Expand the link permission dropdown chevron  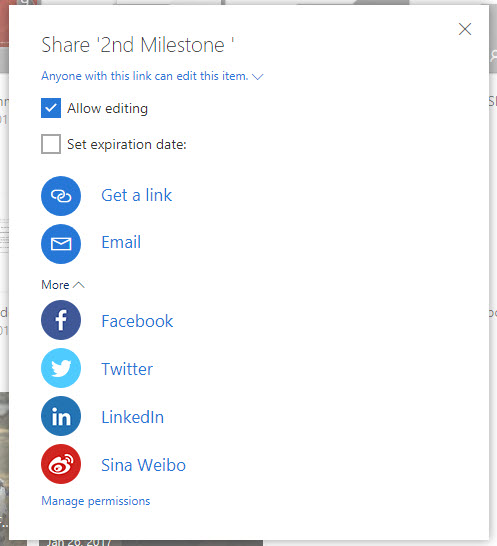point(258,77)
